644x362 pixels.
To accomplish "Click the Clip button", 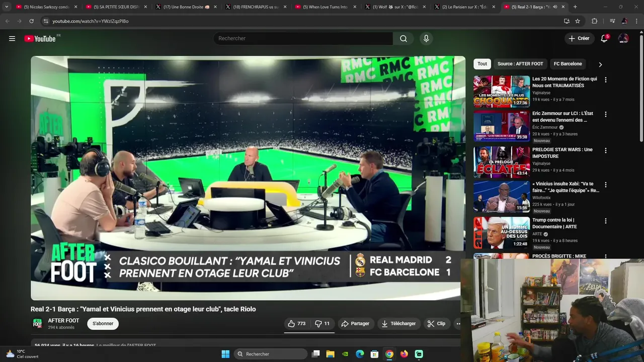I will (x=436, y=323).
